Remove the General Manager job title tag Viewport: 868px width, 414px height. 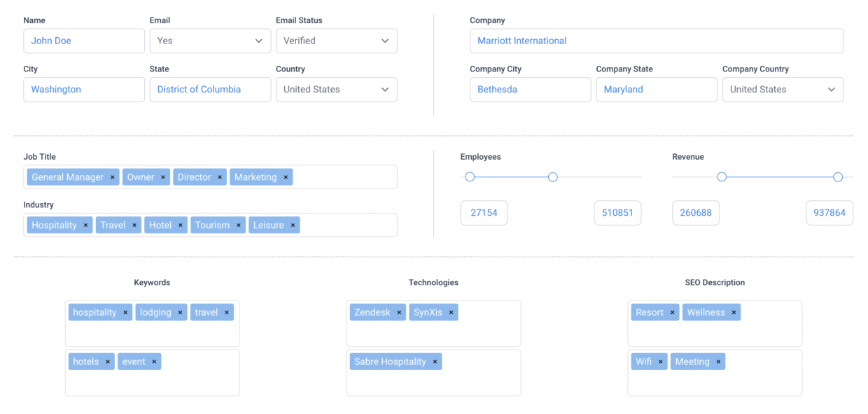112,177
